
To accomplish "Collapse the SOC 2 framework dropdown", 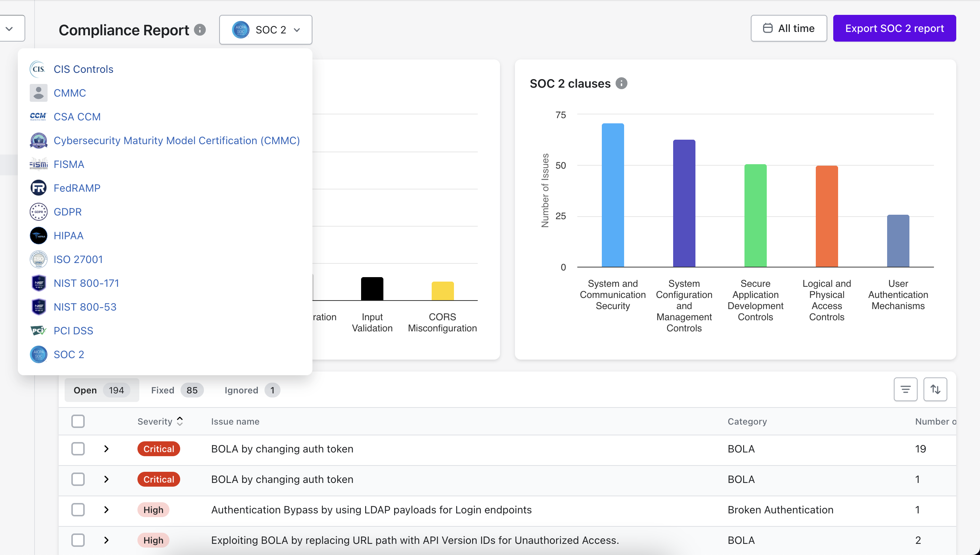I will pos(266,30).
